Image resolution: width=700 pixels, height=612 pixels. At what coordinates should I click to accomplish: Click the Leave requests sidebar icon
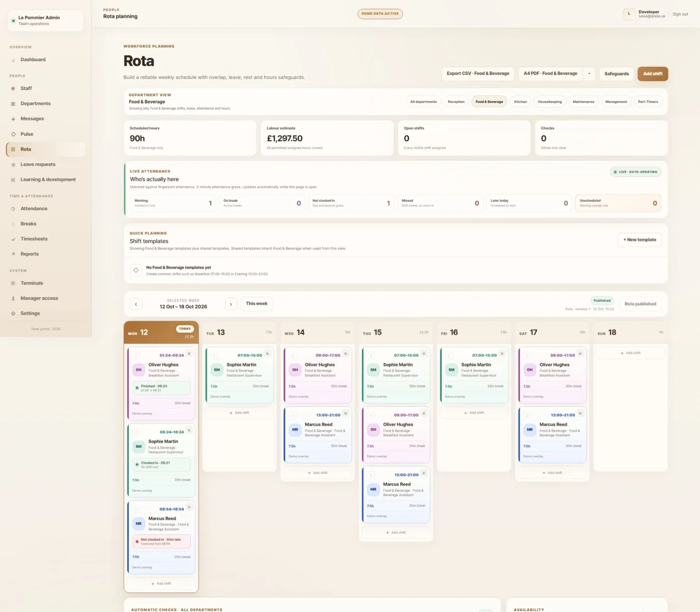click(x=13, y=165)
